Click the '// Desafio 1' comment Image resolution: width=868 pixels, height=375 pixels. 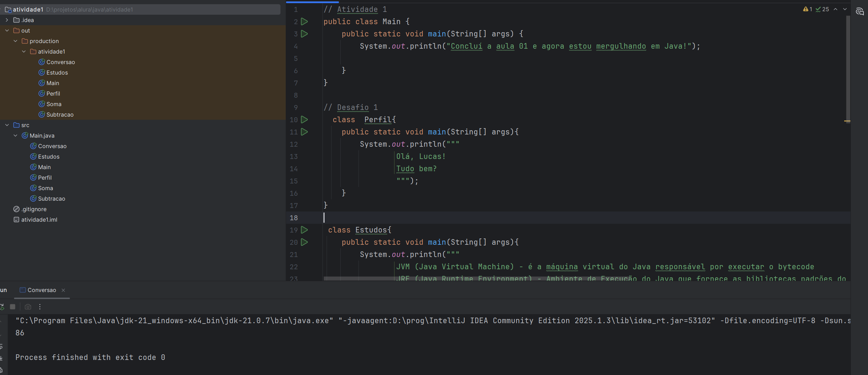350,107
